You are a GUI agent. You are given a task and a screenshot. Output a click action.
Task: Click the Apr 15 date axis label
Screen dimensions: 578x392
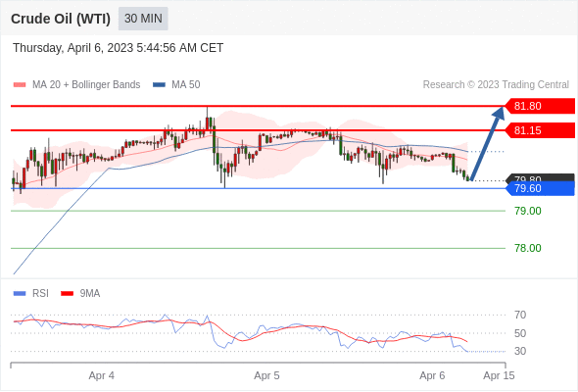pos(499,375)
